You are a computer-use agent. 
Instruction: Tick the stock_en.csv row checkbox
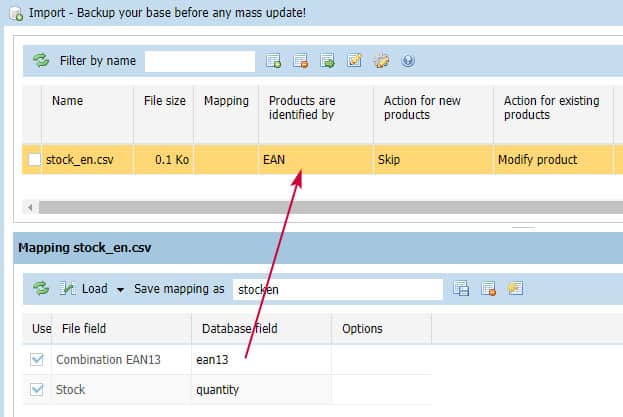[x=35, y=160]
